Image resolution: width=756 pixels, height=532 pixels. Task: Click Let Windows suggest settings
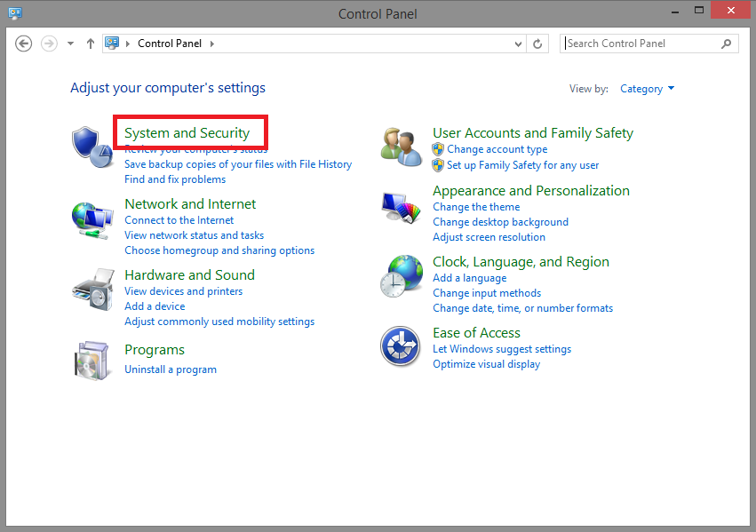(x=502, y=349)
